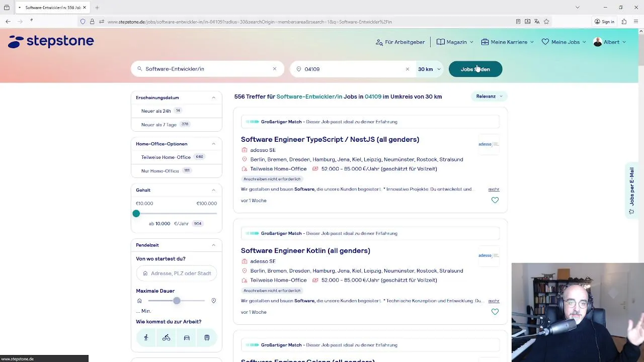644x362 pixels.
Task: Click adesso SE under TypeScript job
Action: [x=263, y=150]
